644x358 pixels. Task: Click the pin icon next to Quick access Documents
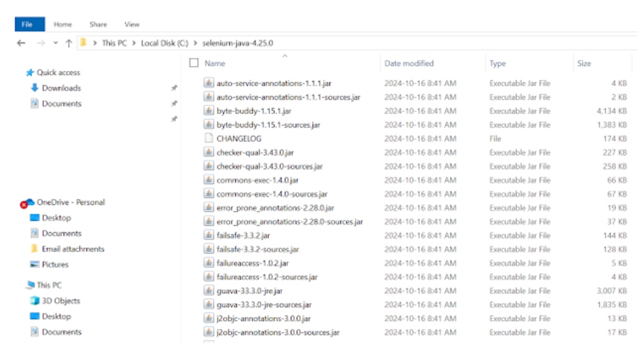174,104
